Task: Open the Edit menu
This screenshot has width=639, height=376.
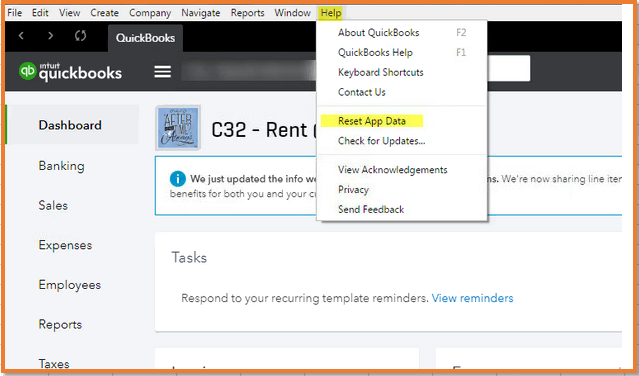Action: point(40,13)
